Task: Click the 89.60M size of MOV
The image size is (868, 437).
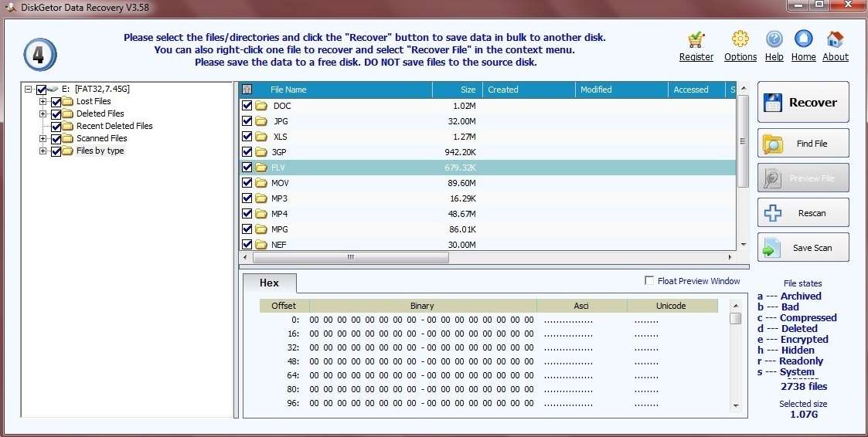Action: (x=461, y=183)
